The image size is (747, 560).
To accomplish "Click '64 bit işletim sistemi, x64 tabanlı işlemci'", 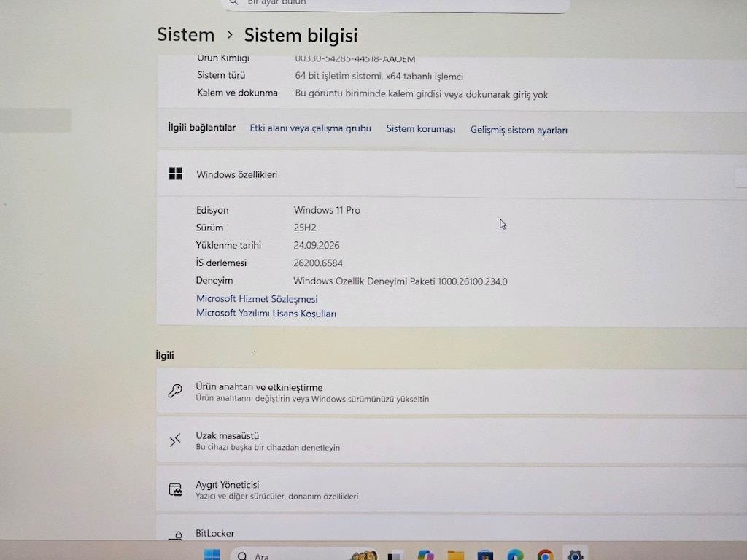I will coord(379,76).
